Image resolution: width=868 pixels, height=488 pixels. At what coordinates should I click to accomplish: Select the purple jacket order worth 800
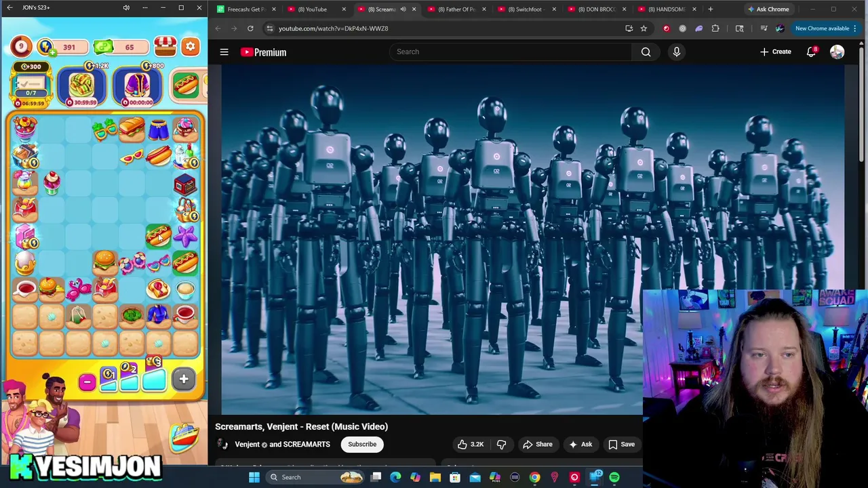click(138, 85)
